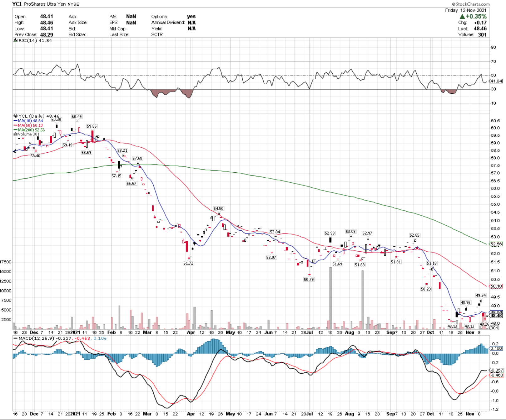Screen dimensions: 506x420
Task: Click the 58.21 February price annotation
Action: (122, 150)
